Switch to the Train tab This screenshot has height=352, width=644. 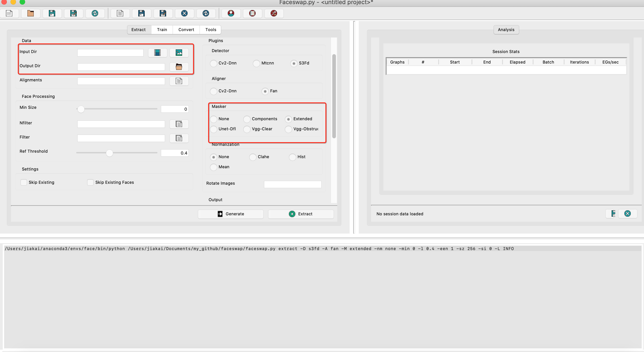tap(162, 29)
